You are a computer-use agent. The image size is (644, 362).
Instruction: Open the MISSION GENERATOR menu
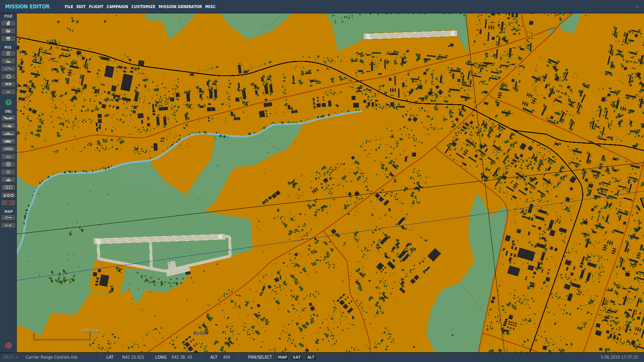180,7
